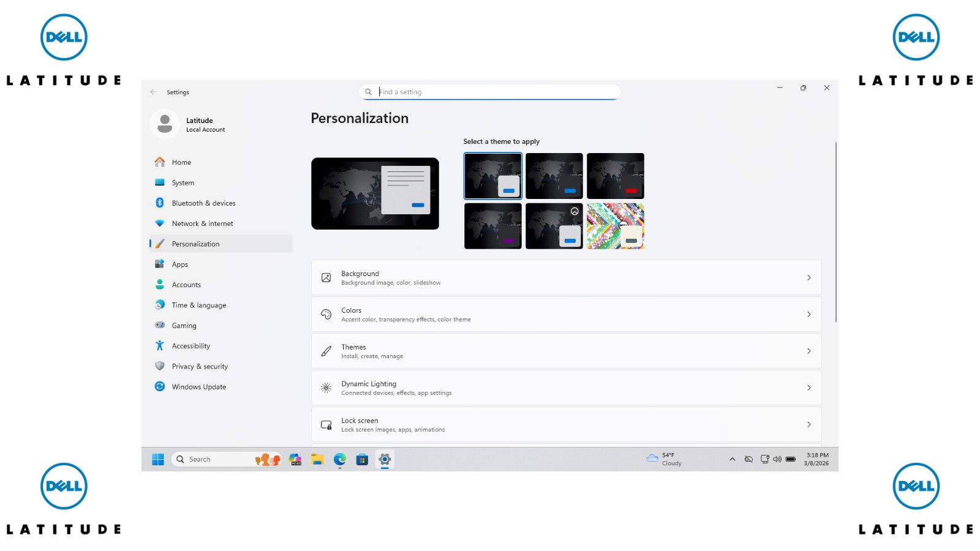Click the volume speaker tray icon
Viewport: 980px width, 551px height.
tap(777, 459)
